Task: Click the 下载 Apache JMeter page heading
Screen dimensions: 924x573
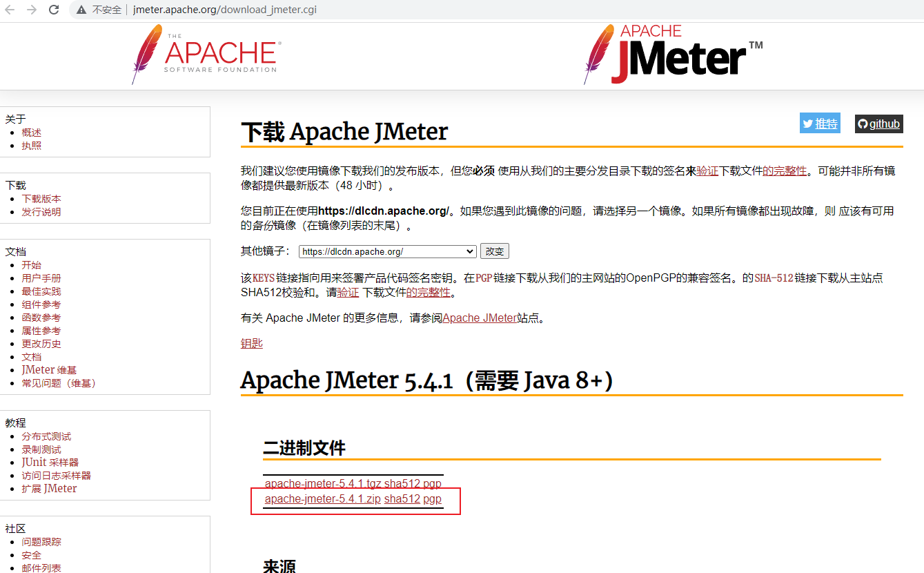Action: point(344,132)
